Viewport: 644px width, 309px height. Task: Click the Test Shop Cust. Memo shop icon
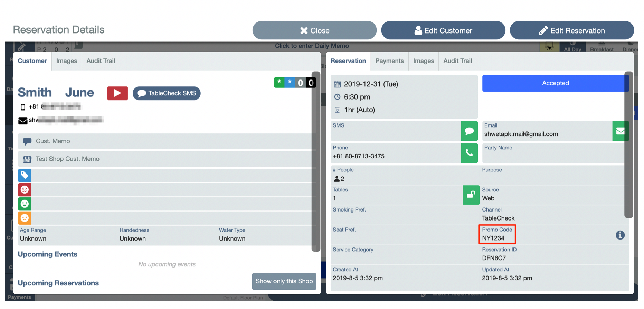pyautogui.click(x=27, y=159)
